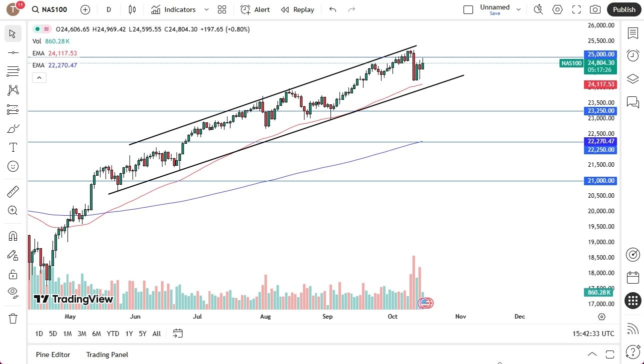Select the Brush drawing tool
Viewport: 644px width, 364px height.
tap(12, 128)
